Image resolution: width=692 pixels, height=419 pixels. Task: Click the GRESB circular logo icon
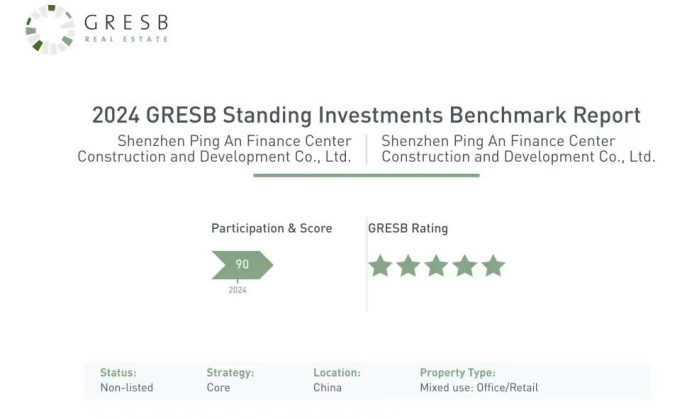tap(50, 28)
